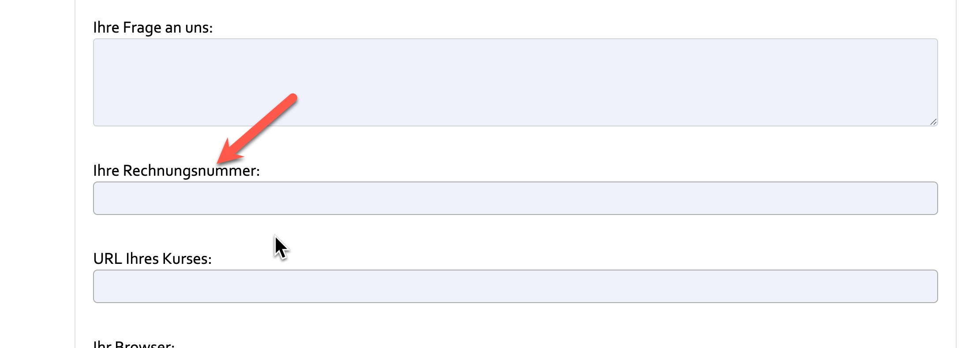The image size is (980, 348).
Task: Click the 'URL Ihres Kurses:' label
Action: 152,259
